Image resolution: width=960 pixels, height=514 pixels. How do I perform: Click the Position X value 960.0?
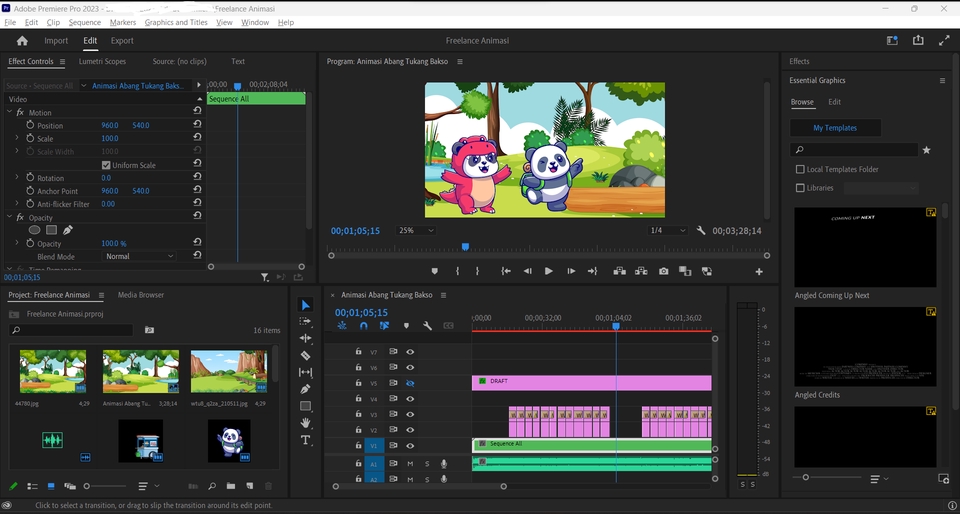(110, 125)
